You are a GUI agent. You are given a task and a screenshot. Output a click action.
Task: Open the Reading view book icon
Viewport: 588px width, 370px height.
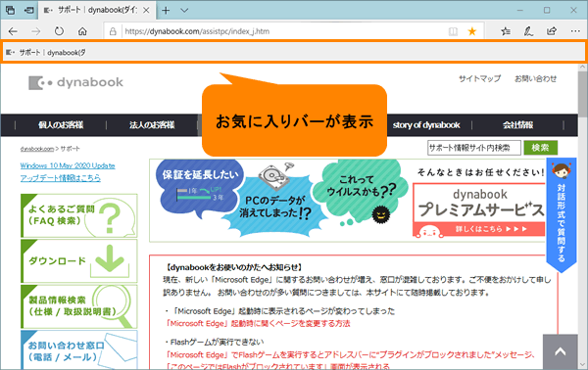[453, 31]
